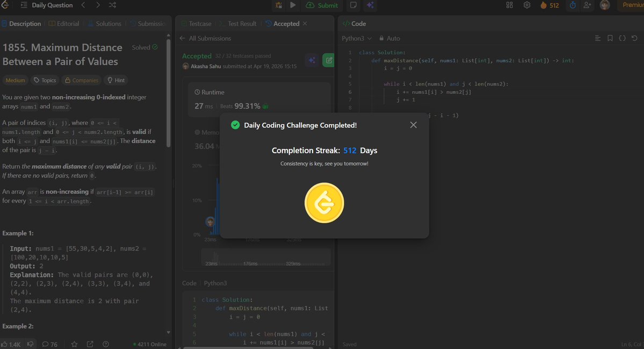The width and height of the screenshot is (644, 349).
Task: Go to the next question arrow
Action: (98, 5)
